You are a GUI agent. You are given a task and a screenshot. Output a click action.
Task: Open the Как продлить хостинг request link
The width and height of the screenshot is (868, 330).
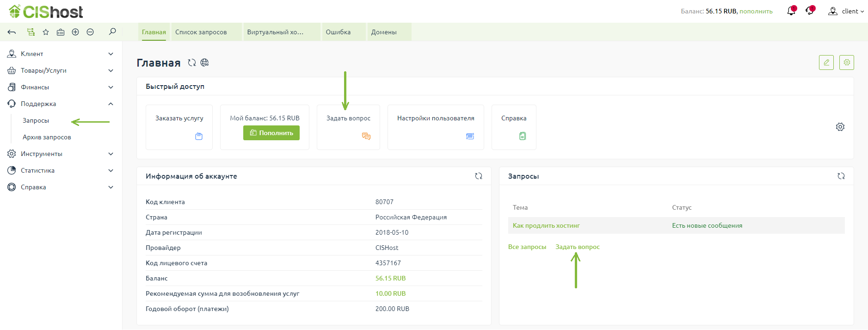[546, 225]
